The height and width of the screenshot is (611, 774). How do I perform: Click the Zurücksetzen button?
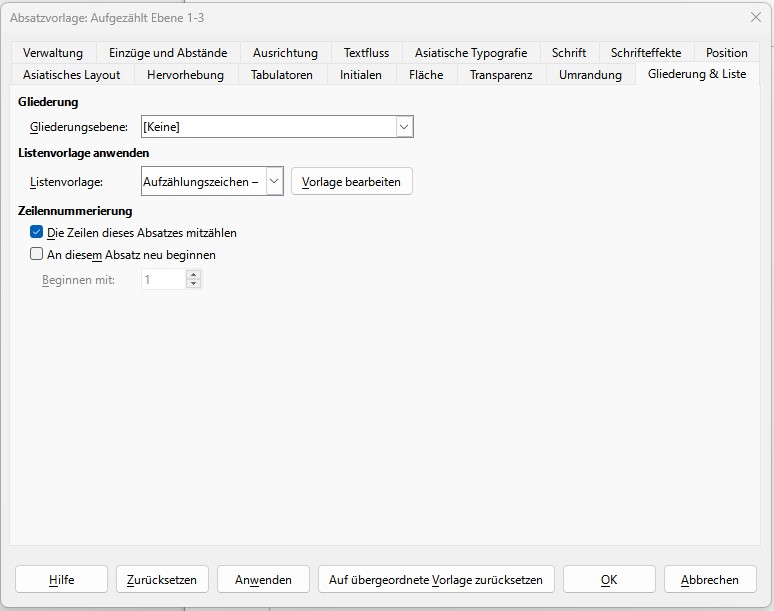[162, 579]
